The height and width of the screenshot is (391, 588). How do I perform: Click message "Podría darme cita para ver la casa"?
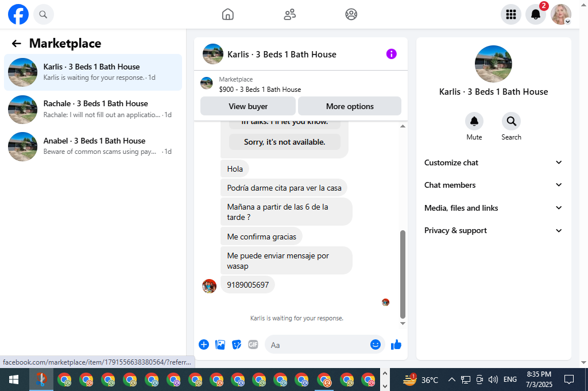coord(284,188)
